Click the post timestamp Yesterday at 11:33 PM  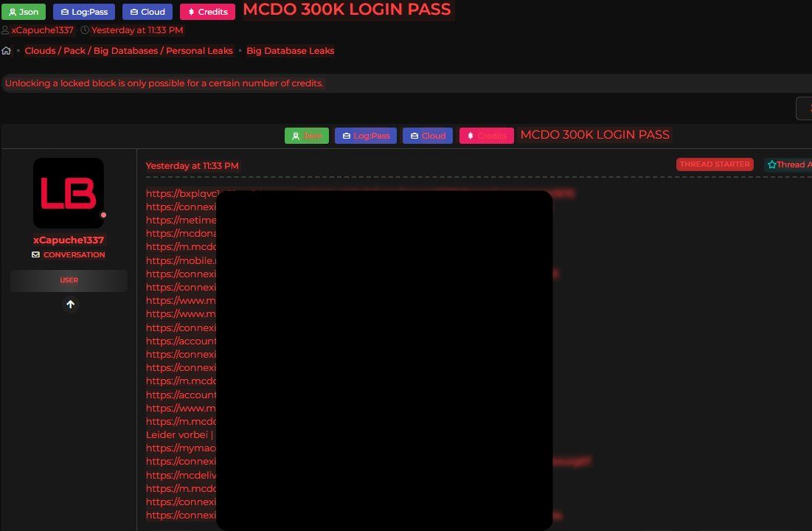(192, 166)
